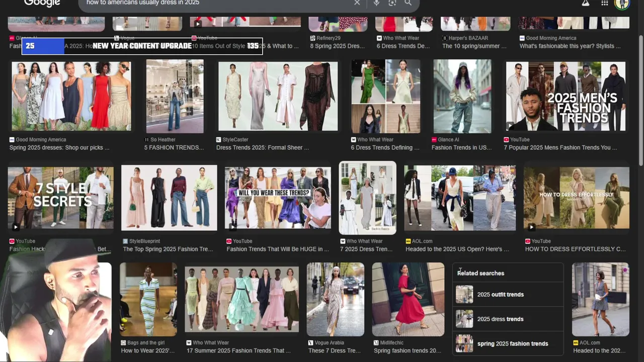Open the highlighted 7 2025 Dress Trends thumbnail
Screen dimensions: 644x362
(367, 198)
